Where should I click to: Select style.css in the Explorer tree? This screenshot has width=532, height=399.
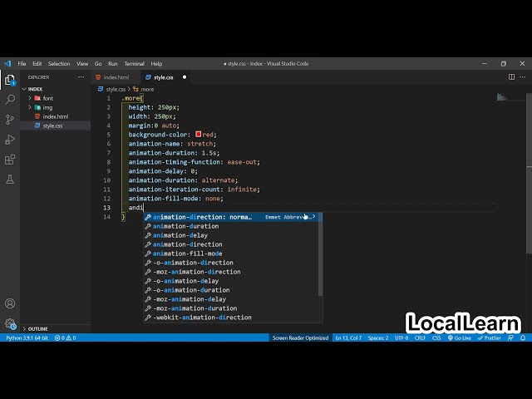click(x=56, y=126)
